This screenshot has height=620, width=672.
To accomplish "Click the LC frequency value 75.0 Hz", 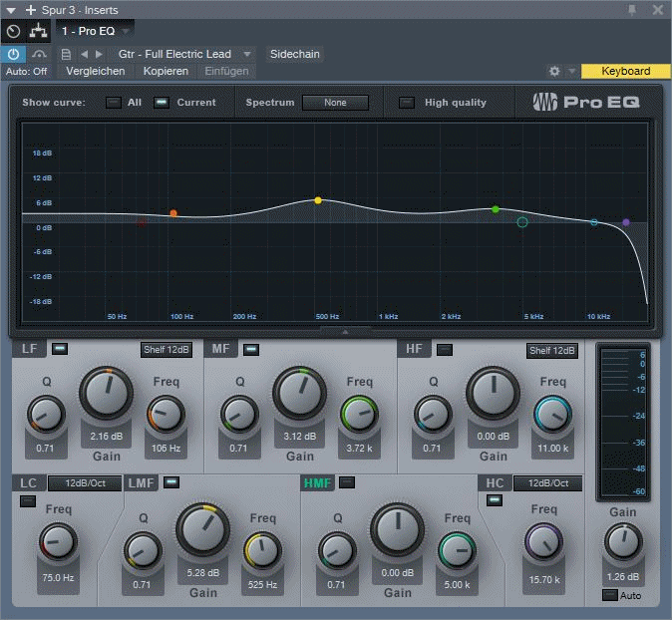I will 58,578.
